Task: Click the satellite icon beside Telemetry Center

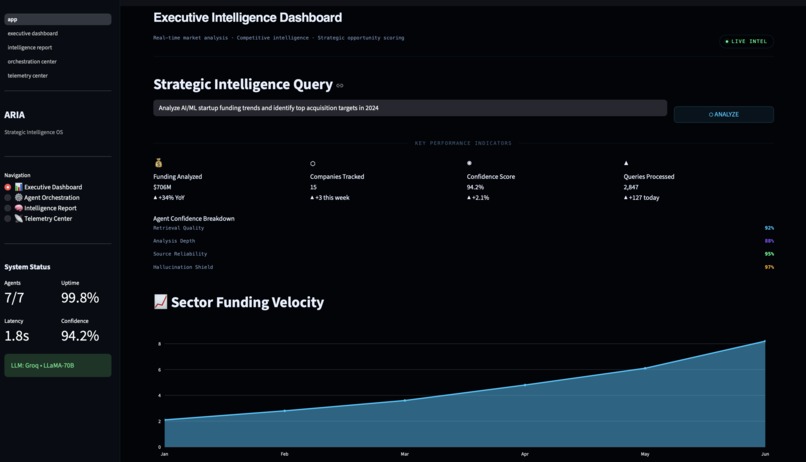Action: pyautogui.click(x=19, y=218)
